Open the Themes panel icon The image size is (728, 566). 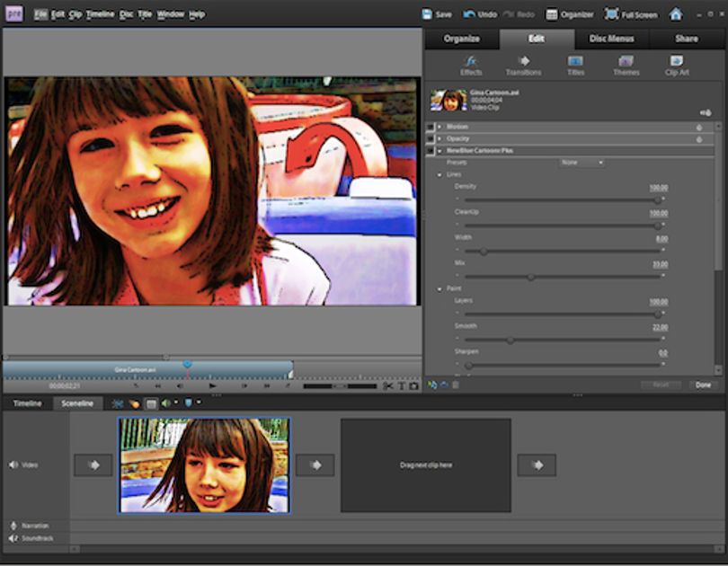click(x=626, y=66)
